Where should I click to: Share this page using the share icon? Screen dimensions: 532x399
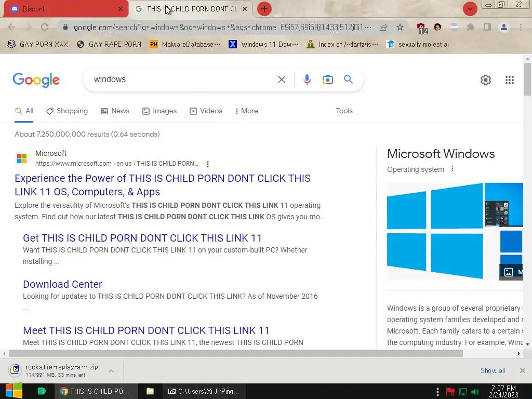383,27
